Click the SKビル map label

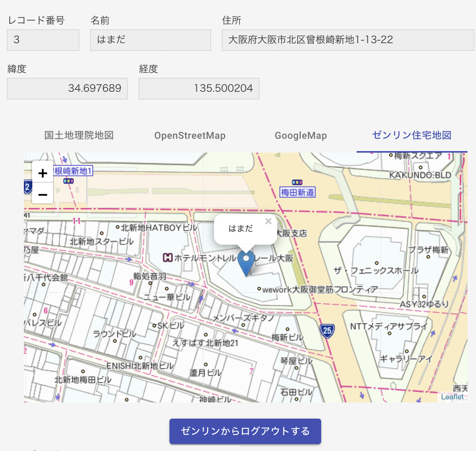pyautogui.click(x=171, y=326)
